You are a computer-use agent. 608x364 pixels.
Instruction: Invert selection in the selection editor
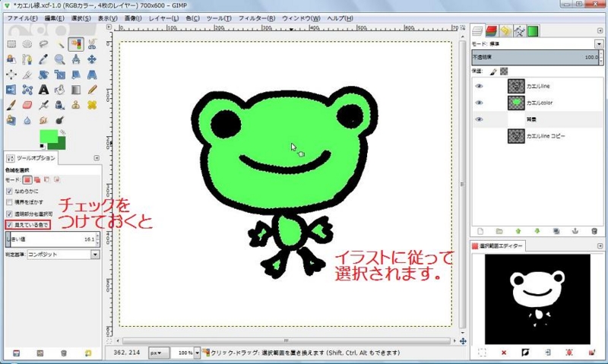click(525, 353)
